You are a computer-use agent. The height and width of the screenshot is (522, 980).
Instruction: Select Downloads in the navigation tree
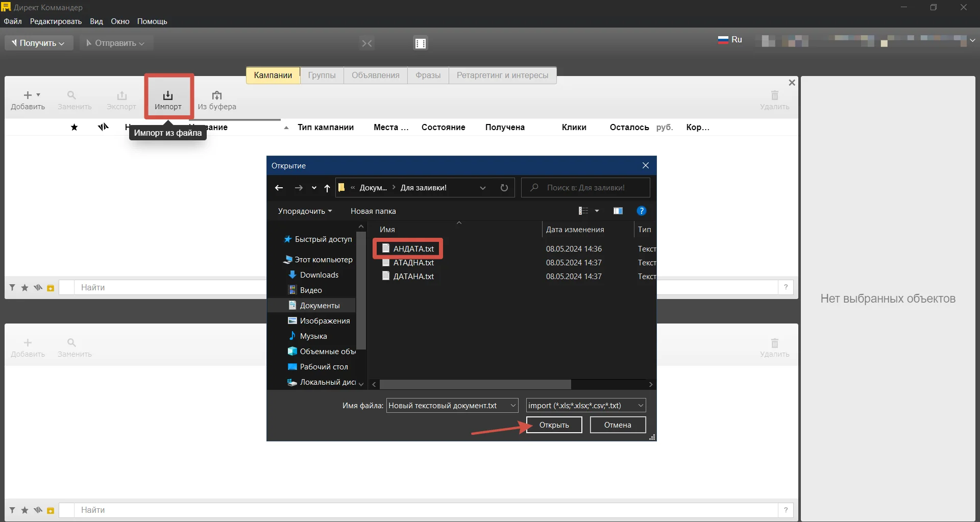click(319, 275)
